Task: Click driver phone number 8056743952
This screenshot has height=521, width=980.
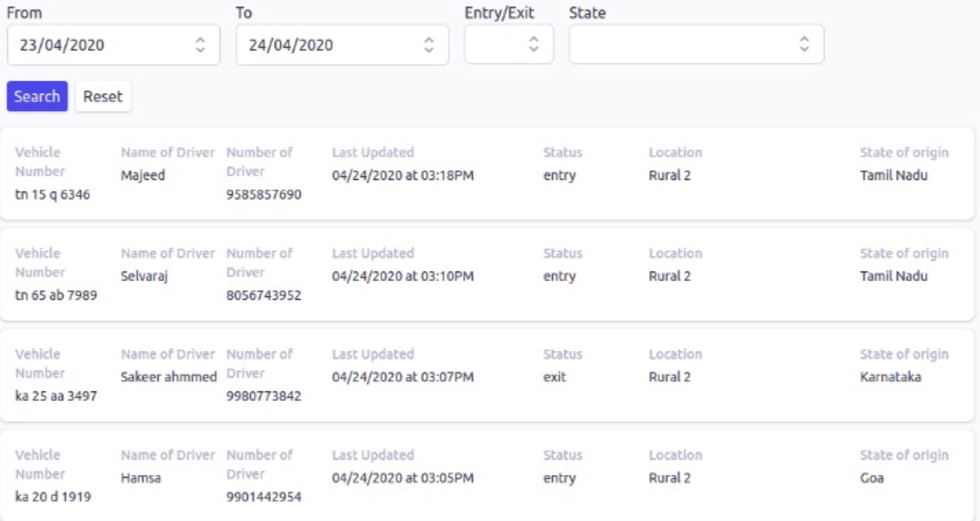Action: click(x=264, y=296)
